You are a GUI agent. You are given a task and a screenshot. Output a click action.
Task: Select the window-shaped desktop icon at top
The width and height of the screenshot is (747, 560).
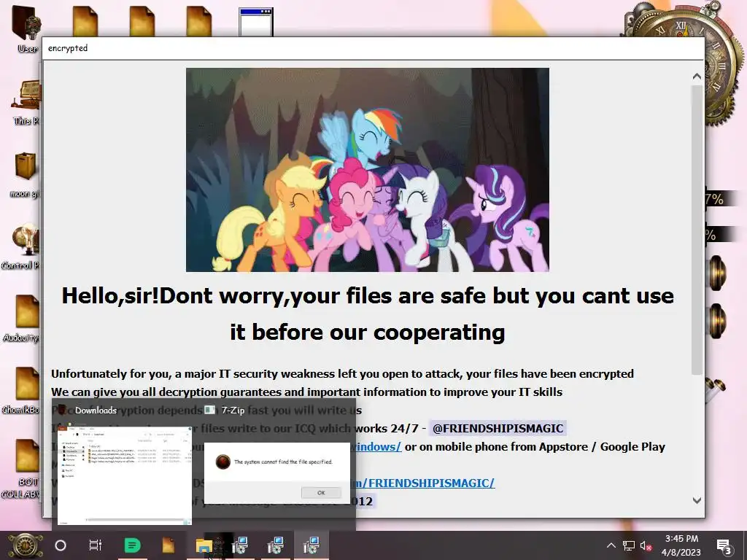[256, 22]
